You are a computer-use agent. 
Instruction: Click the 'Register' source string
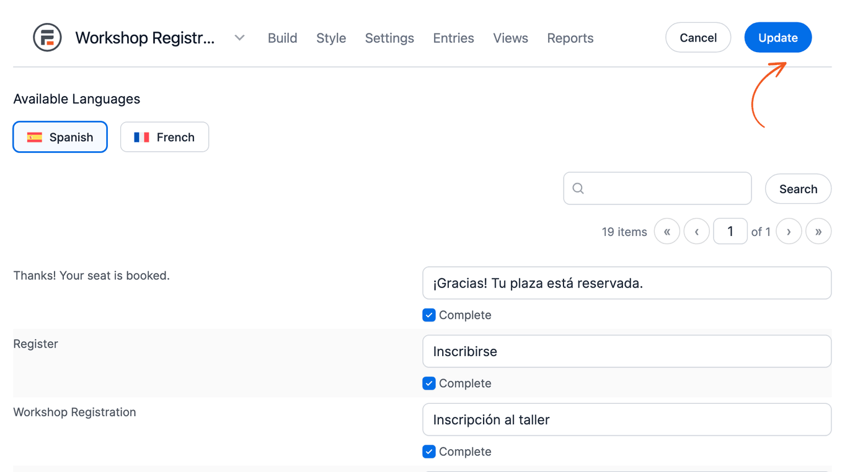36,344
